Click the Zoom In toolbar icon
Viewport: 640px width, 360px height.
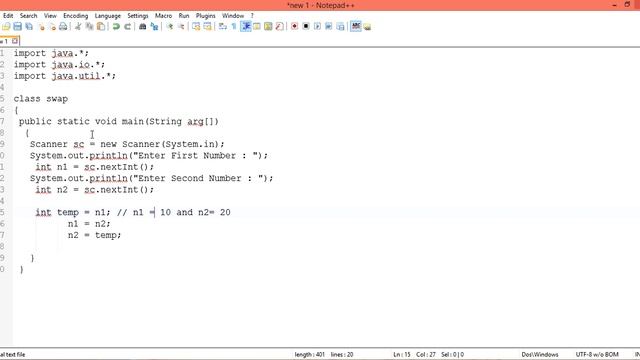point(169,27)
